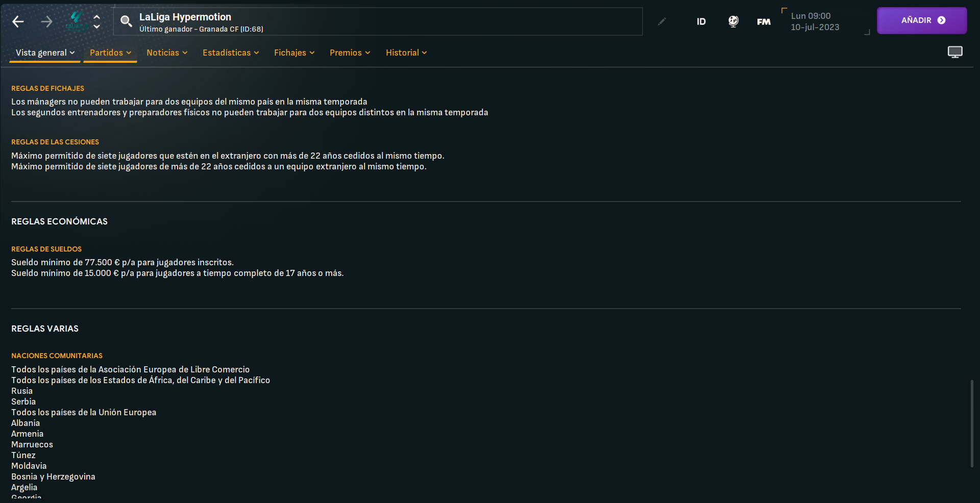Click the date Lun 09:00 10-jul-2023
980x503 pixels.
click(x=815, y=21)
